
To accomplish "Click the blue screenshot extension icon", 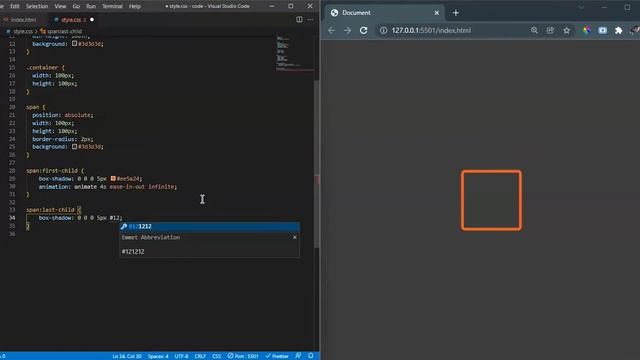I will pyautogui.click(x=602, y=30).
